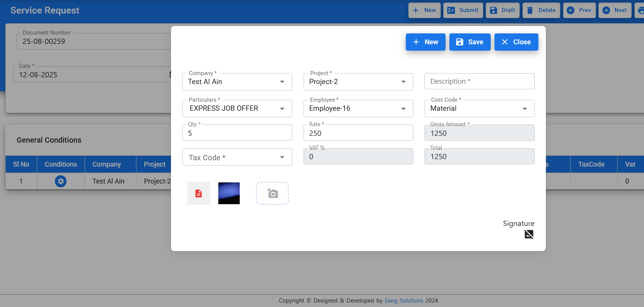Close the dialog with the Close button
The width and height of the screenshot is (644, 307).
click(516, 42)
